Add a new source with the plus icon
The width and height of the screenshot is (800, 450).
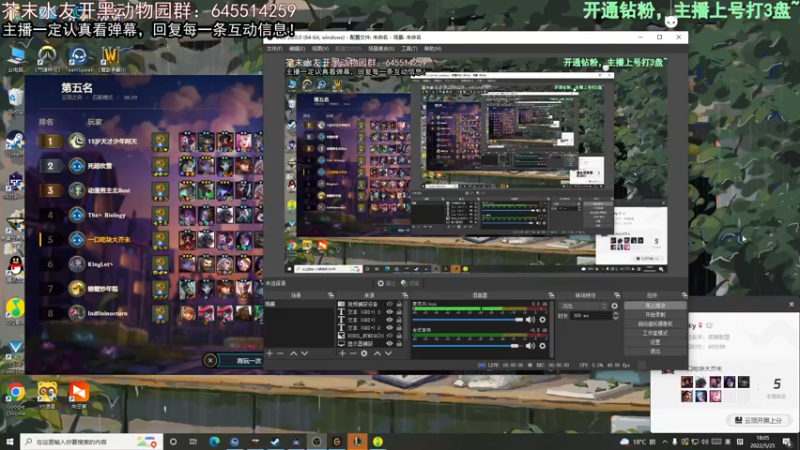(342, 353)
